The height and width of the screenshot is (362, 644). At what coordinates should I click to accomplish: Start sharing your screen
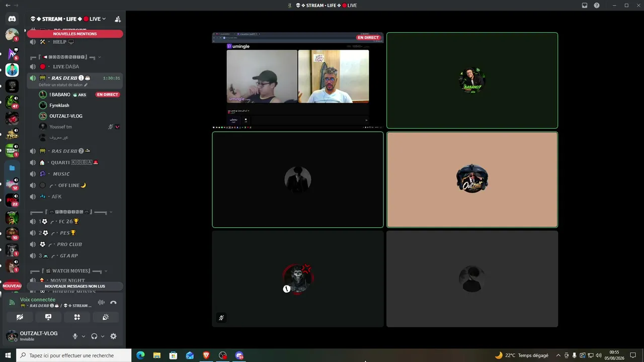(x=48, y=317)
